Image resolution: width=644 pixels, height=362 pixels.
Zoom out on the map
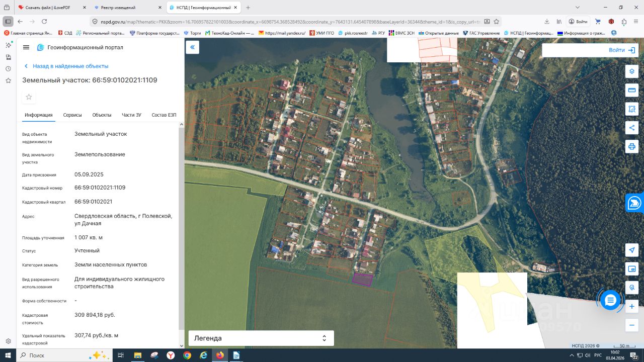click(632, 325)
